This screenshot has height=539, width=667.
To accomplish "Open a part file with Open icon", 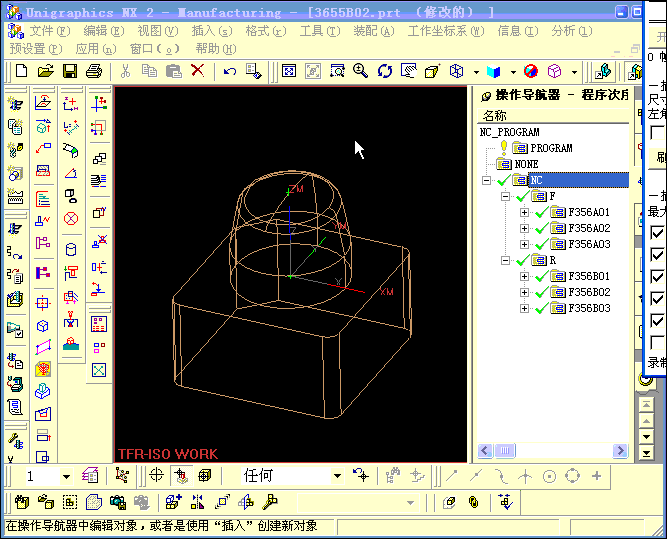I will pos(46,71).
